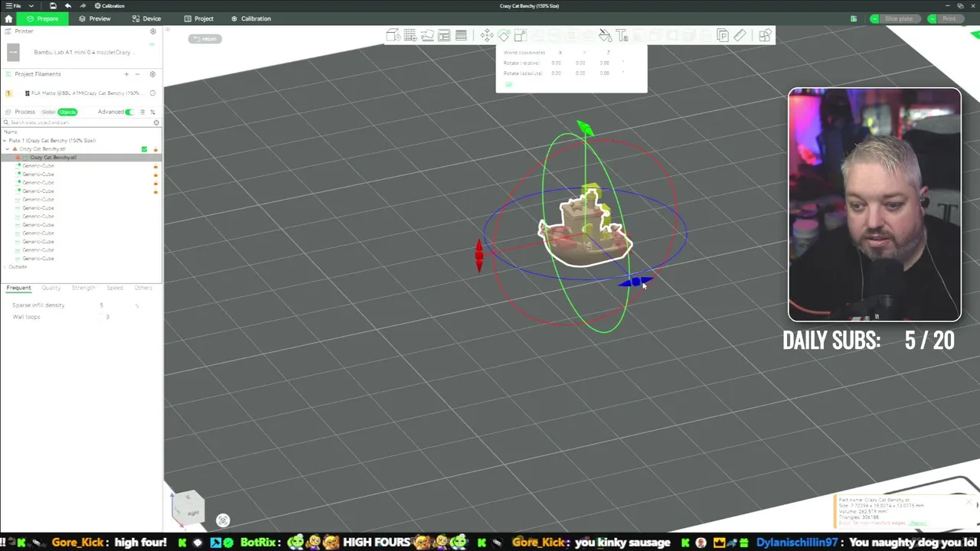Click the orange settings icon on first Generic-Cube
The height and width of the screenshot is (551, 980).
point(155,166)
